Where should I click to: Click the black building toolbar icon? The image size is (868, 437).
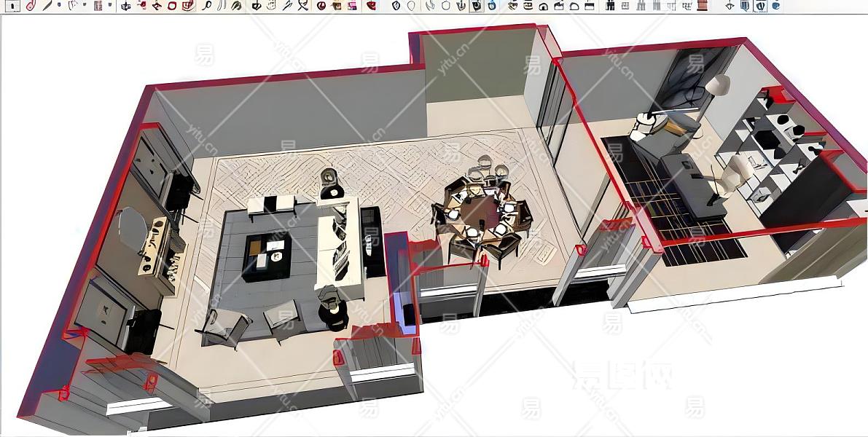point(611,6)
